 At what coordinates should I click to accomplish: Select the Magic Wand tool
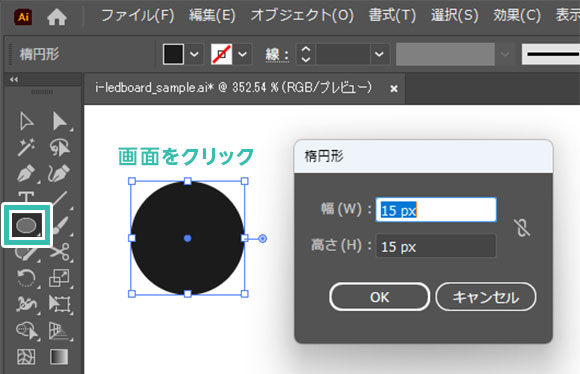click(26, 148)
